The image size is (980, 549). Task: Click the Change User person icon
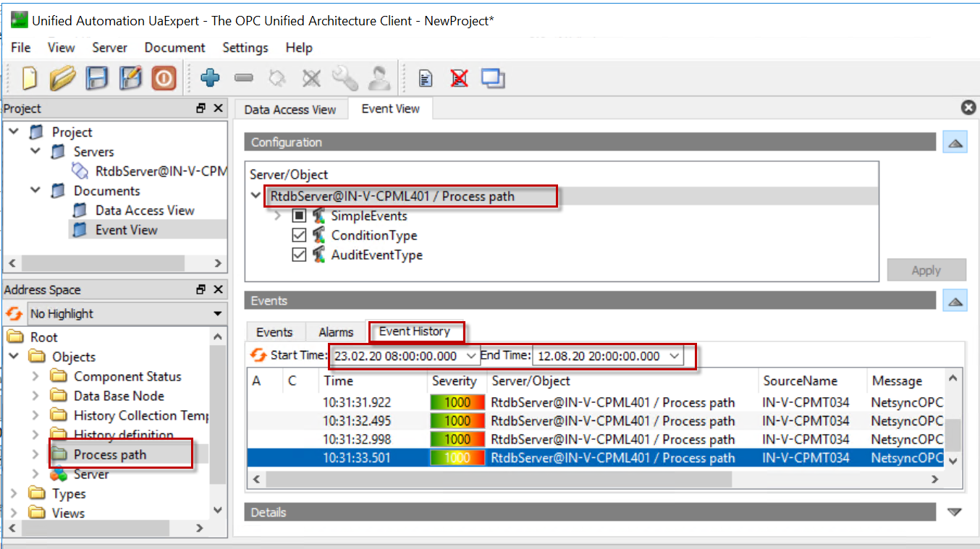(x=378, y=78)
